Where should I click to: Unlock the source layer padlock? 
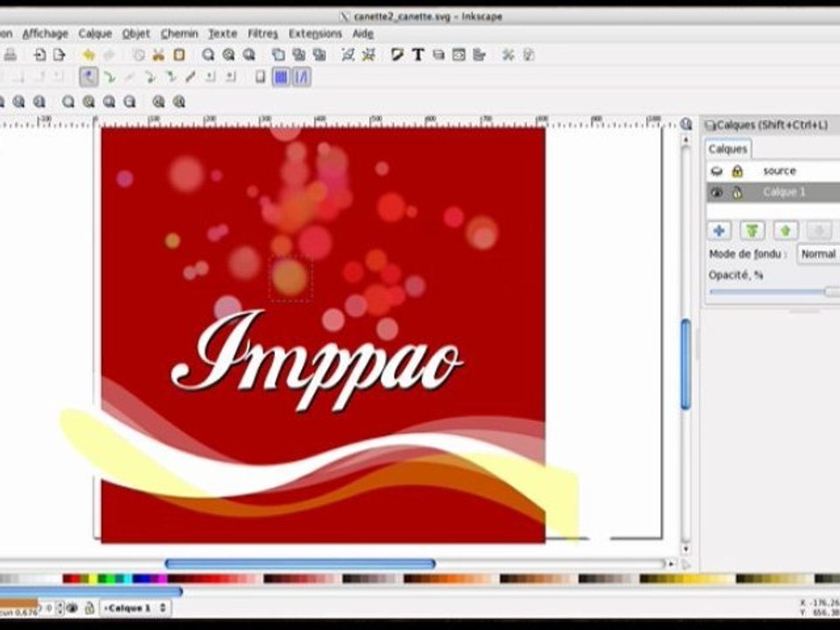pyautogui.click(x=738, y=171)
